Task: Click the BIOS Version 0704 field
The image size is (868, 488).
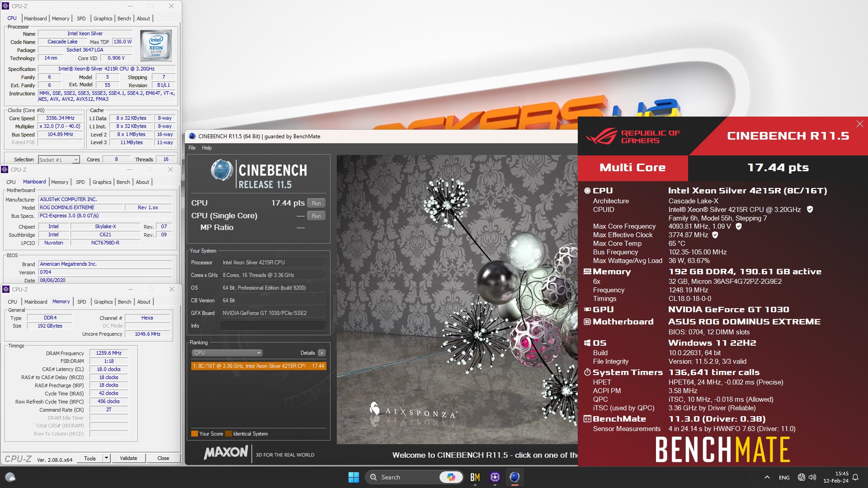Action: tap(105, 272)
